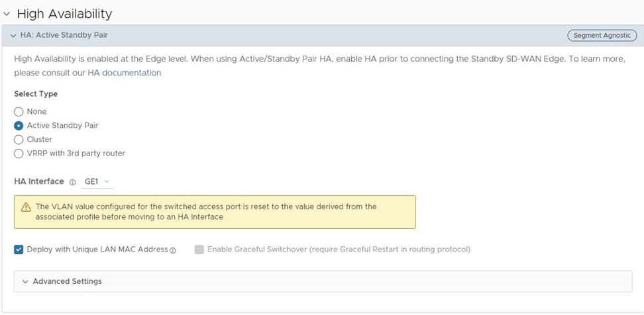Expand the Advanced Settings section
This screenshot has width=644, height=315.
pos(25,281)
